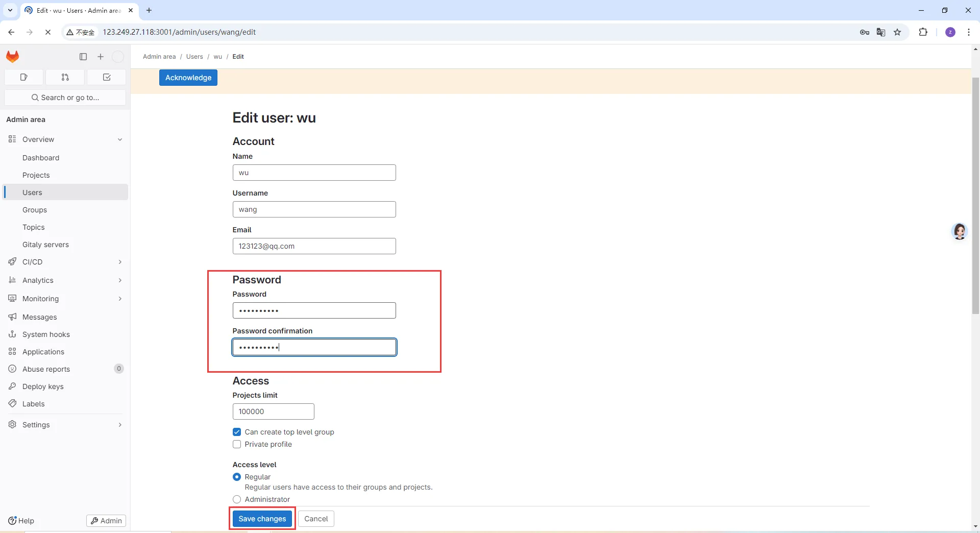Close the Edit wu Users tab
The image size is (980, 533).
(131, 10)
